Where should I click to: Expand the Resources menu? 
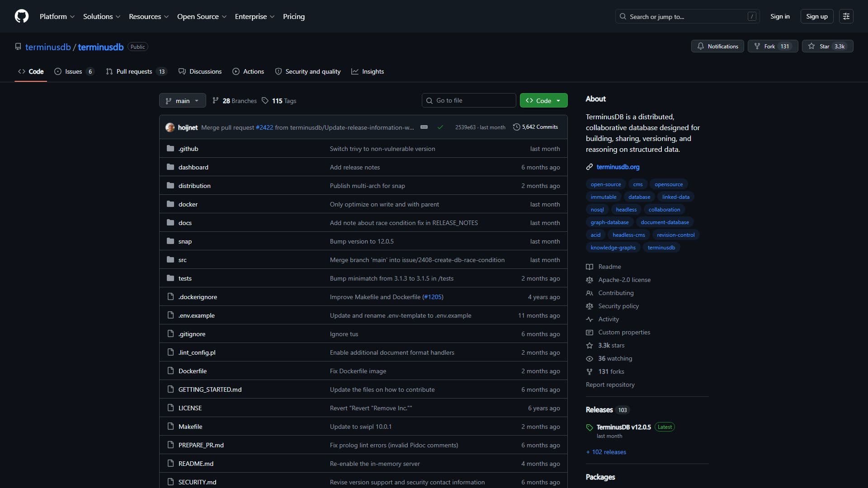coord(149,16)
